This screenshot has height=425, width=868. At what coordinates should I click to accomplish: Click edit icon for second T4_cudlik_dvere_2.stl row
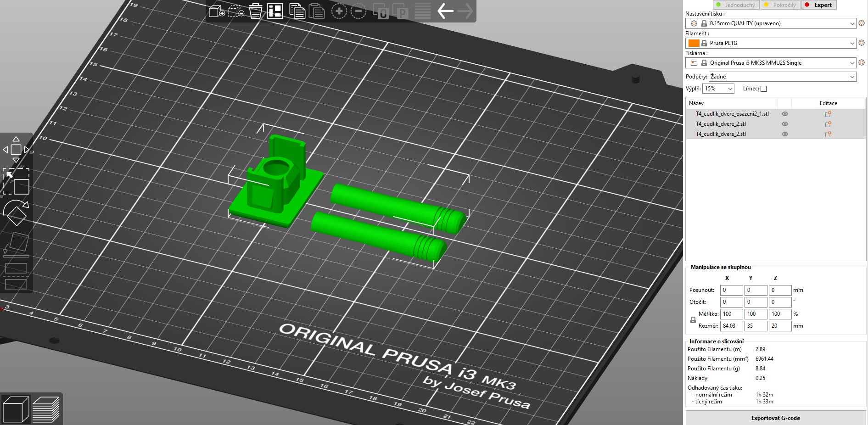[x=828, y=124]
